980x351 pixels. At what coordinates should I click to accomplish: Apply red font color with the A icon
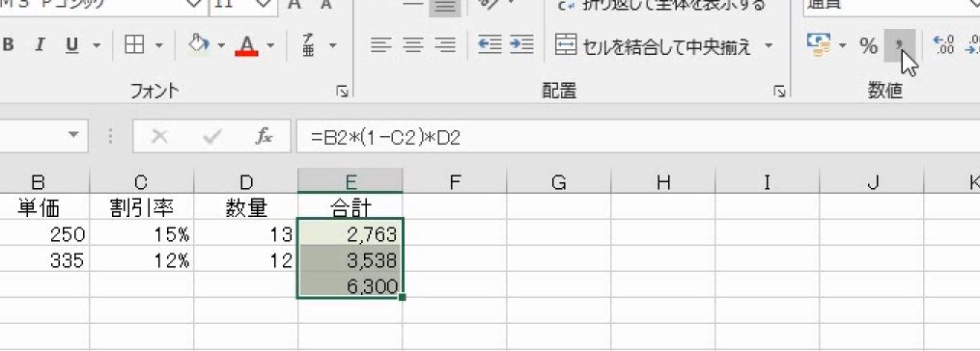[x=247, y=45]
